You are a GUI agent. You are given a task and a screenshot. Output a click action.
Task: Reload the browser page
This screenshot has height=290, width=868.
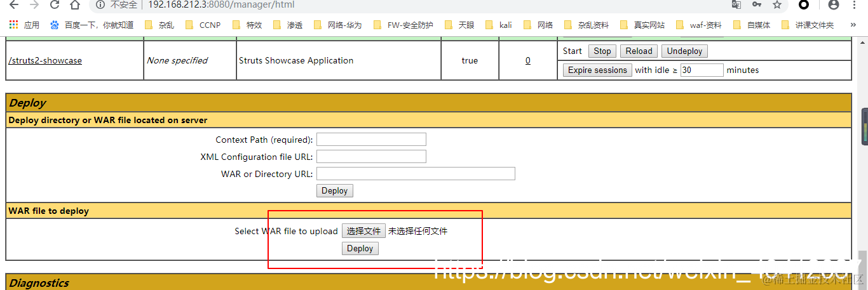click(55, 5)
